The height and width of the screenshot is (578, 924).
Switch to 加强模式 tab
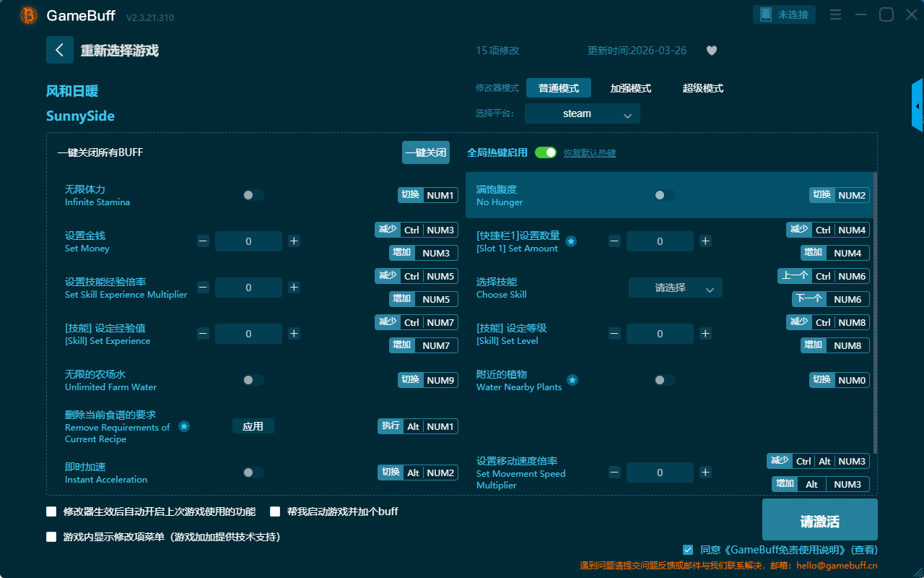pos(630,88)
